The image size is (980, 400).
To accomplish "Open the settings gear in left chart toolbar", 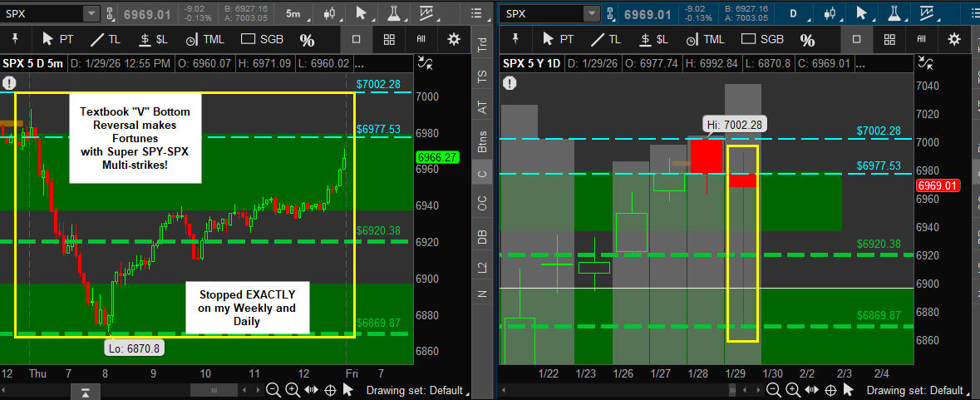I will coord(453,39).
